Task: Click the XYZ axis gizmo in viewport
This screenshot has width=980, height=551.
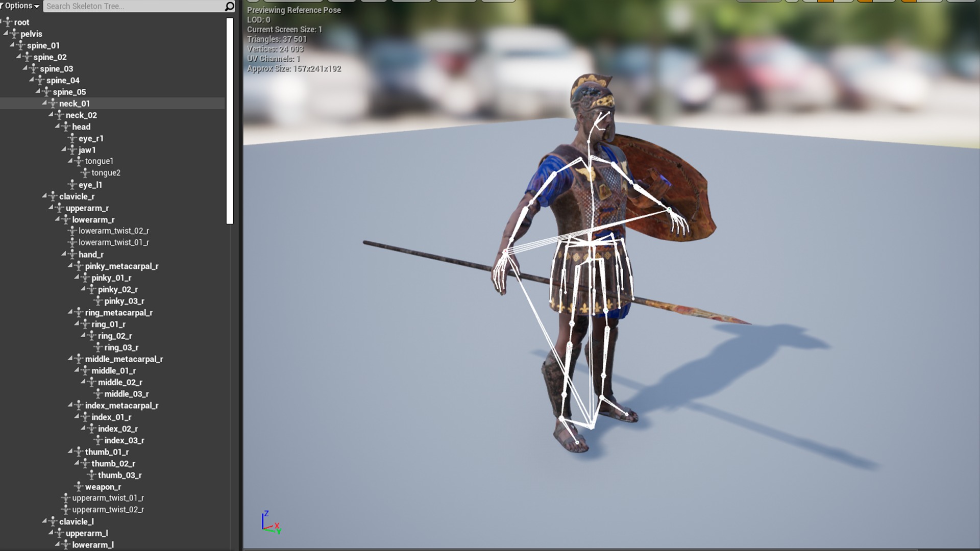Action: tap(271, 522)
